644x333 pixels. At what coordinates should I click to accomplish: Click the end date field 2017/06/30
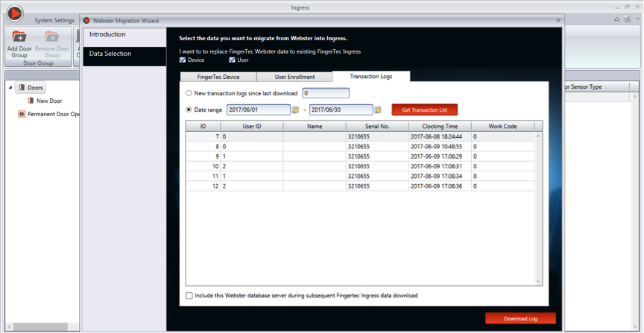tap(341, 110)
